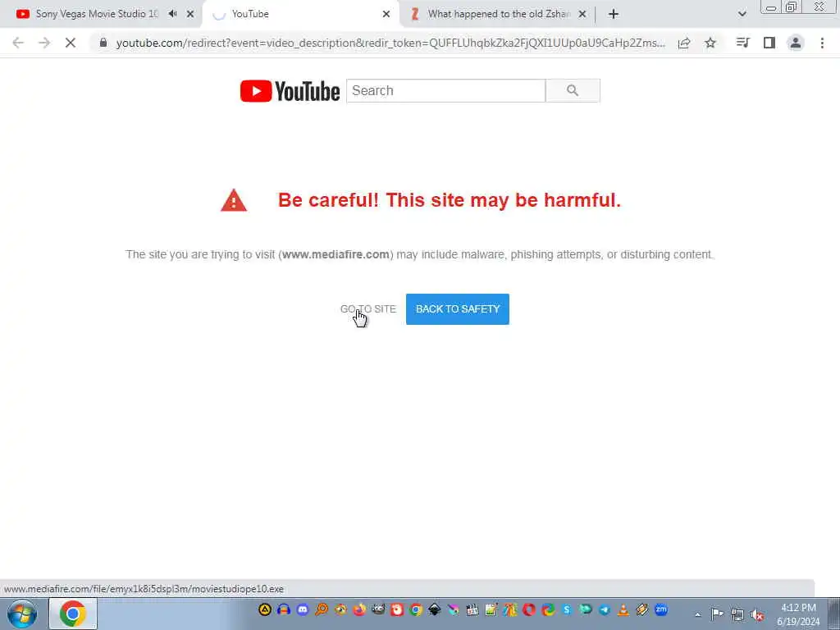The width and height of the screenshot is (840, 630).
Task: Go back to previous page
Action: tap(18, 43)
